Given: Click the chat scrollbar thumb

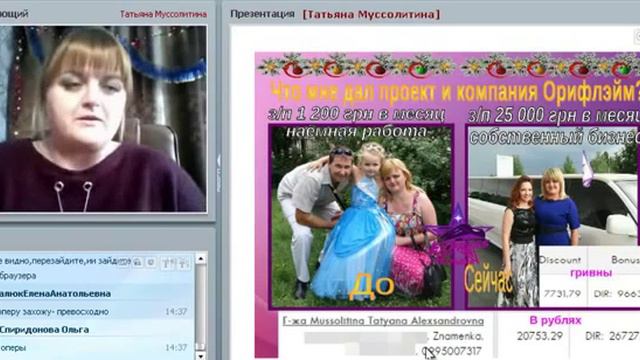Looking at the screenshot, I should [x=200, y=346].
